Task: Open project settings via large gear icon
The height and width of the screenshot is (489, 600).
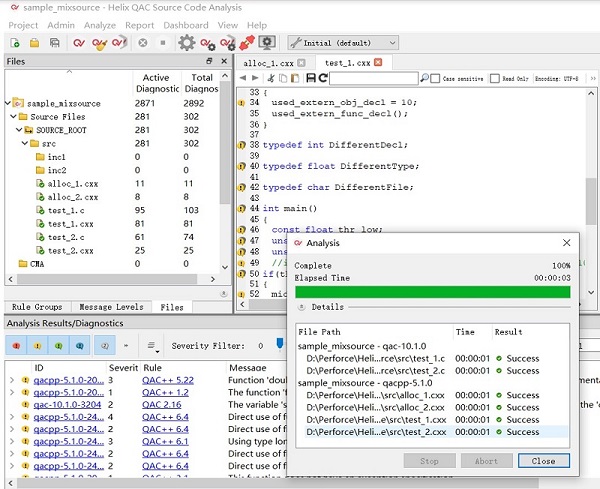Action: coord(187,42)
